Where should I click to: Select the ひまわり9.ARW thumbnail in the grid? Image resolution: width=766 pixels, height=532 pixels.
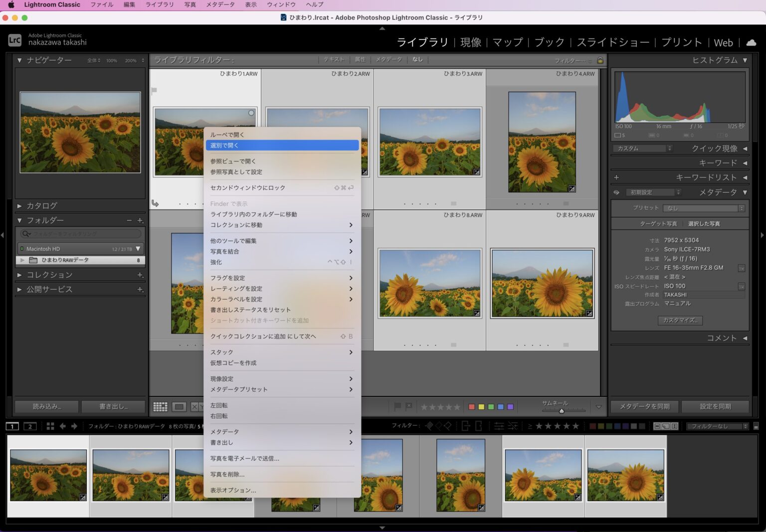click(542, 283)
